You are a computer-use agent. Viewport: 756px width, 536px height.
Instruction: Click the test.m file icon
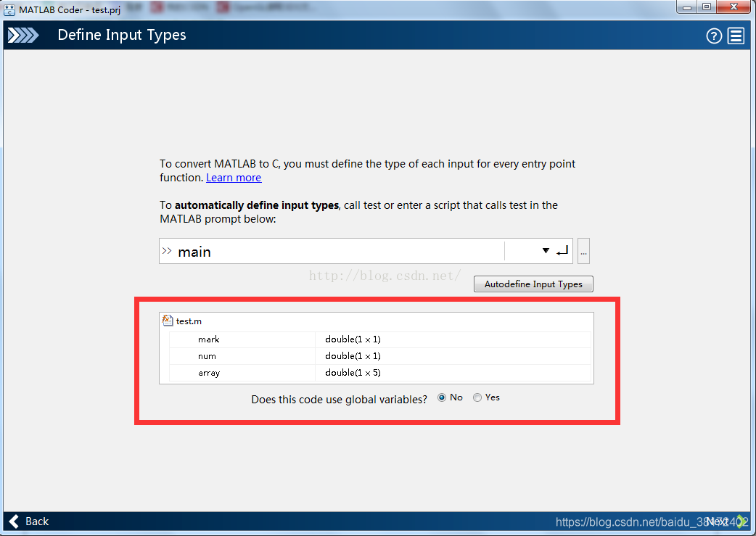(167, 321)
